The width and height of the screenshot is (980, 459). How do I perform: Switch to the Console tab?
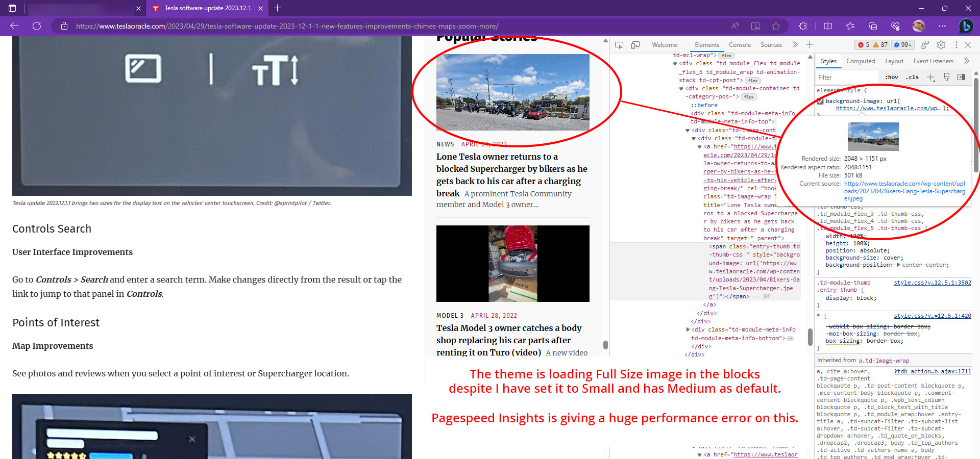[740, 45]
